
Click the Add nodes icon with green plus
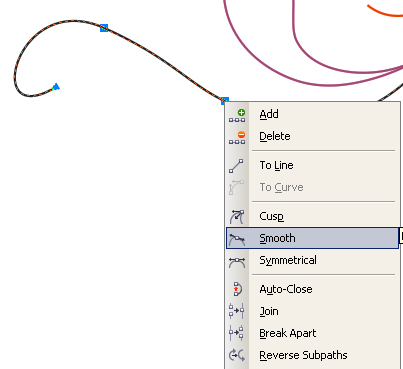click(x=237, y=115)
